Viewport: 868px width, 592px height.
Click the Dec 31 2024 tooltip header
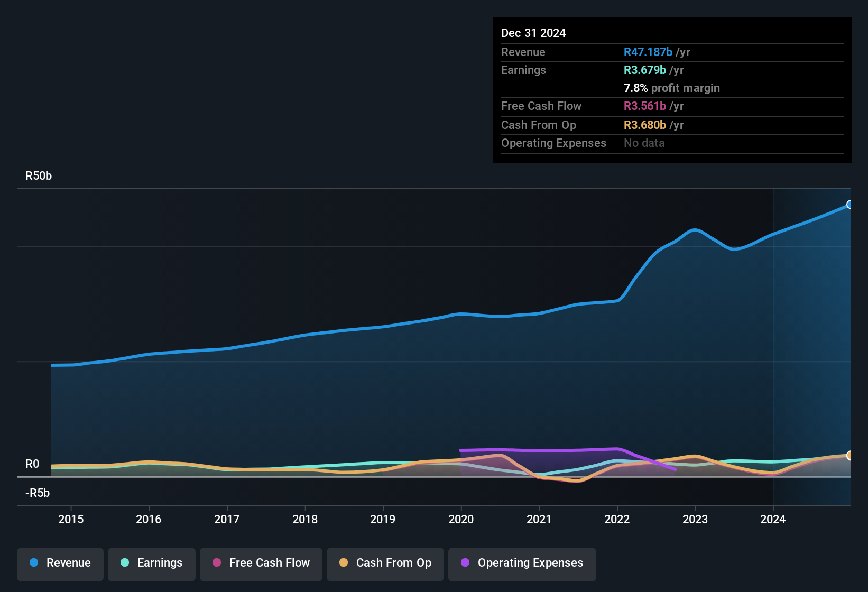533,33
